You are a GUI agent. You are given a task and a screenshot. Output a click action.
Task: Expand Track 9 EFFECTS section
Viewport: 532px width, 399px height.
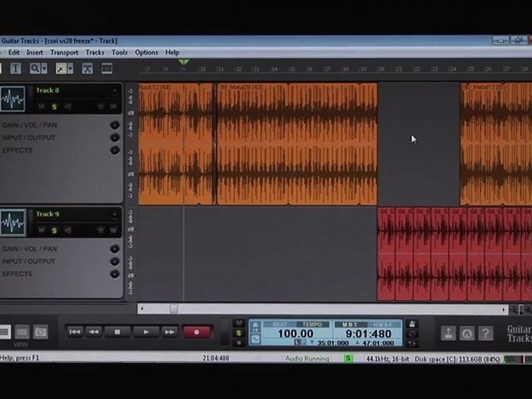point(115,274)
